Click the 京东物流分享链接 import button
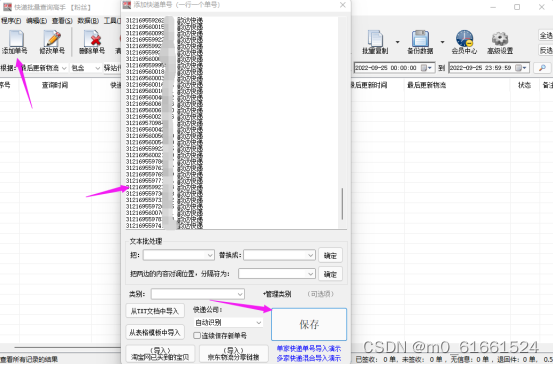Screen dimensions: 554x365 tap(233, 353)
